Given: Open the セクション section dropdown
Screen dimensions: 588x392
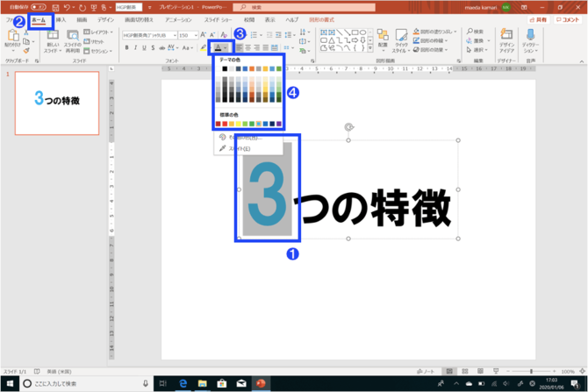Looking at the screenshot, I should pyautogui.click(x=98, y=51).
